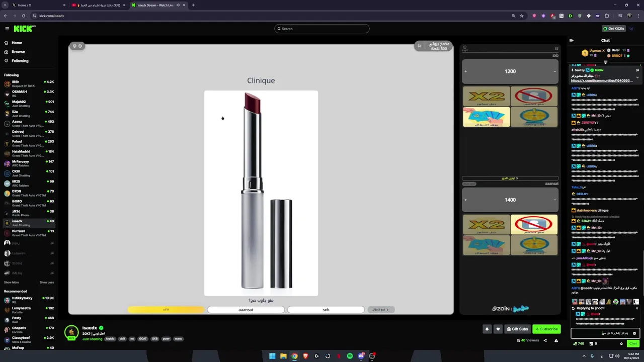Expand the pinned message chevron

(637, 77)
